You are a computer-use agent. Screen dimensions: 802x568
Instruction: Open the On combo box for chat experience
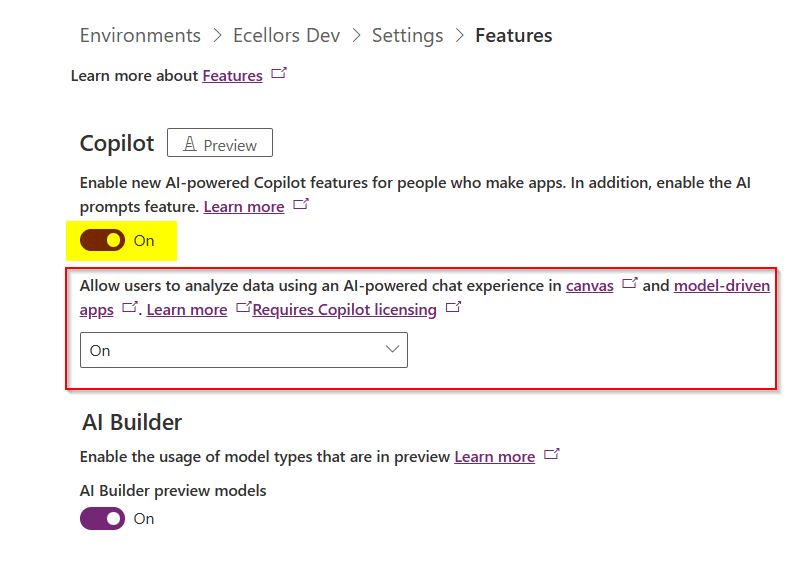pos(243,350)
